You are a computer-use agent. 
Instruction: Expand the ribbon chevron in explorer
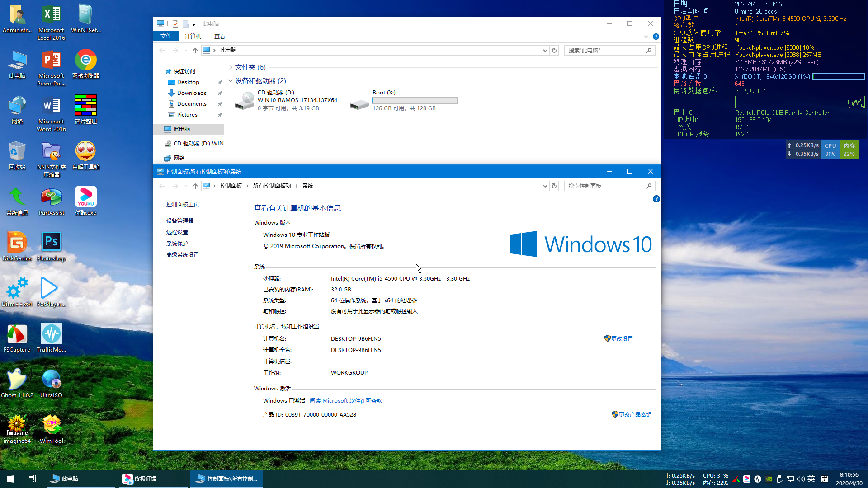(646, 37)
